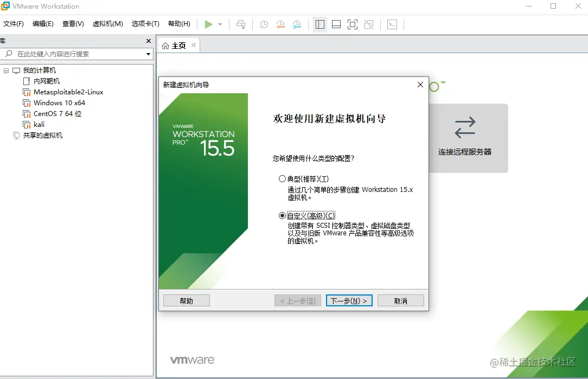
Task: Select the Windows 10 x64 virtual machine
Action: pos(59,102)
